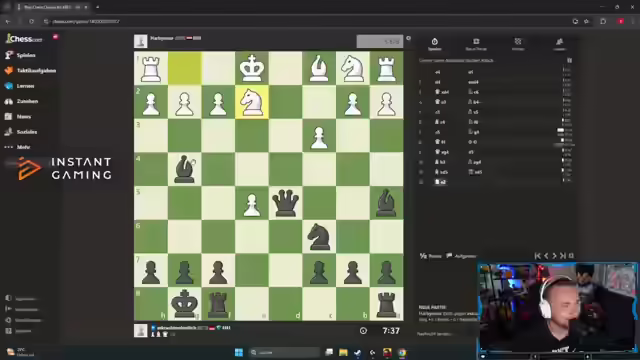Click the icon at the move list's right edge
The width and height of the screenshot is (640, 360).
[569, 60]
